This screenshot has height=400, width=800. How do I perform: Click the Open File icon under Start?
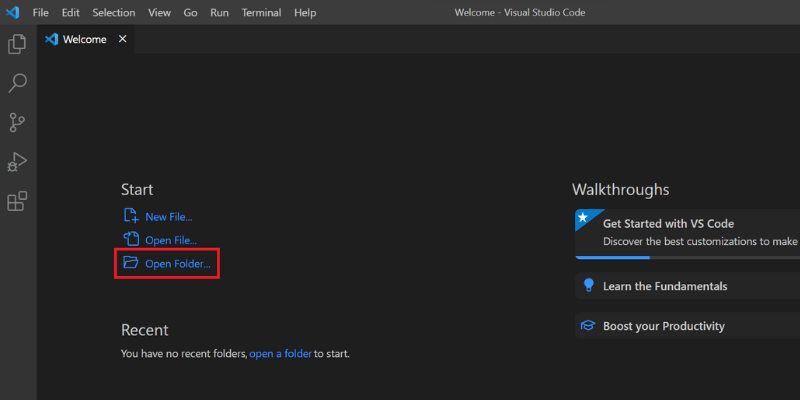131,239
